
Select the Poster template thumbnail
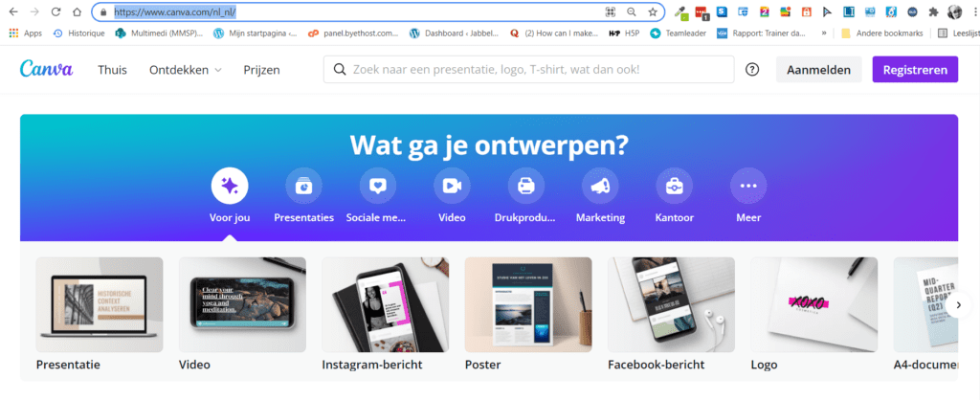pyautogui.click(x=528, y=304)
